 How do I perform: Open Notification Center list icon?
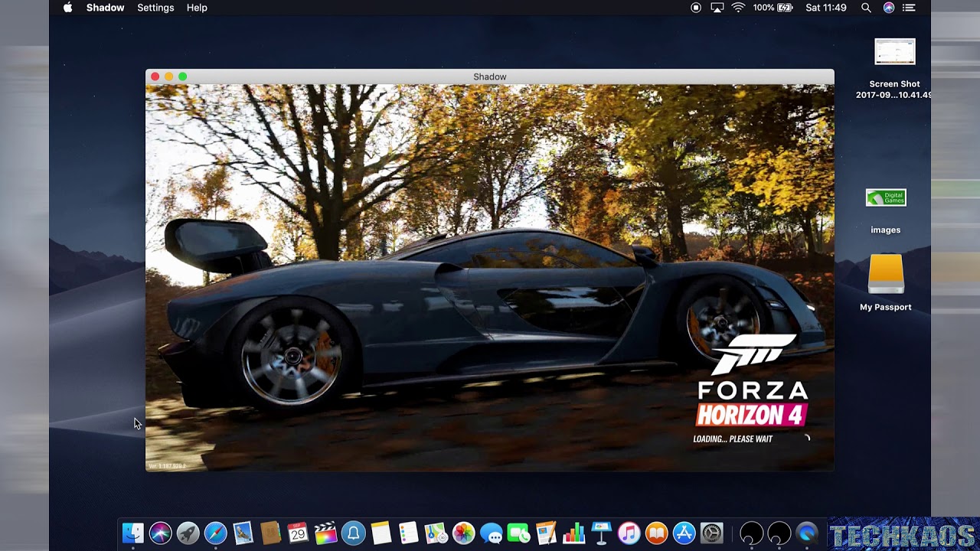pyautogui.click(x=909, y=8)
